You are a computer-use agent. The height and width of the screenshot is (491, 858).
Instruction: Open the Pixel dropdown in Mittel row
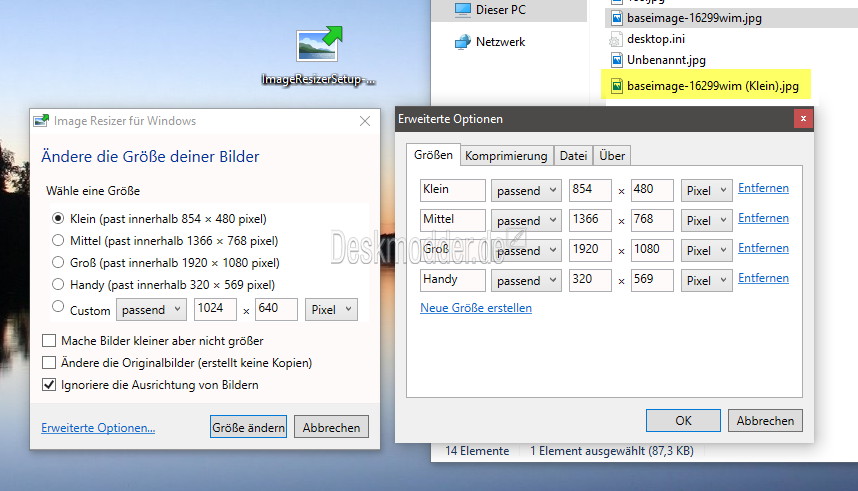tap(706, 221)
